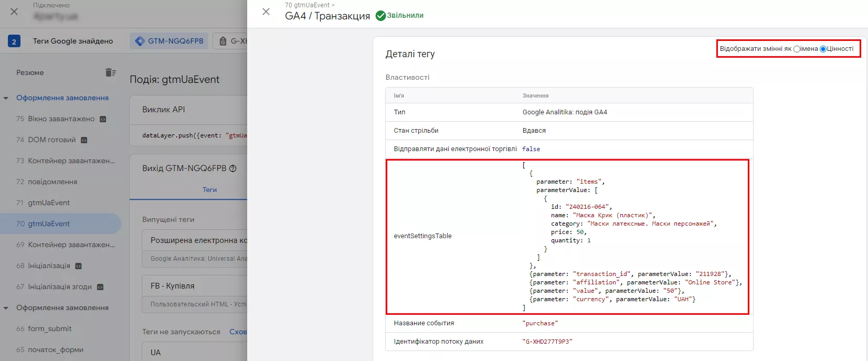Select event 70 gtmUaEvent

60,224
